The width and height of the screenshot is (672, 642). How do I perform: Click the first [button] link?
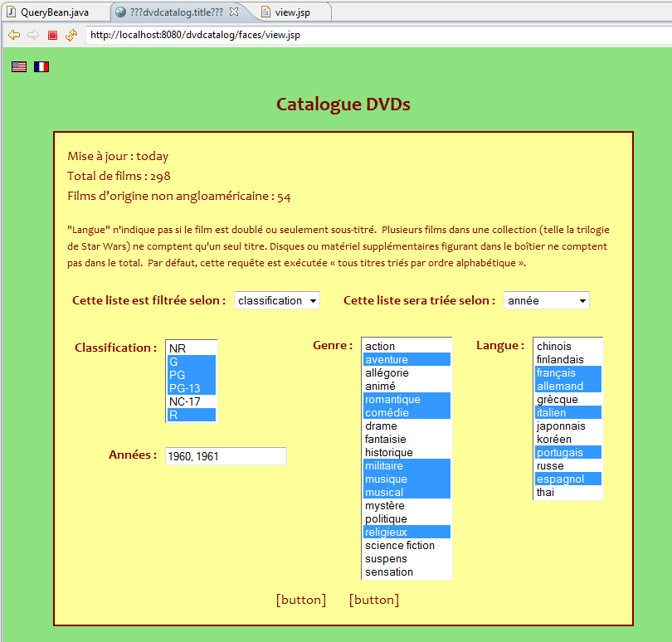pos(301,600)
